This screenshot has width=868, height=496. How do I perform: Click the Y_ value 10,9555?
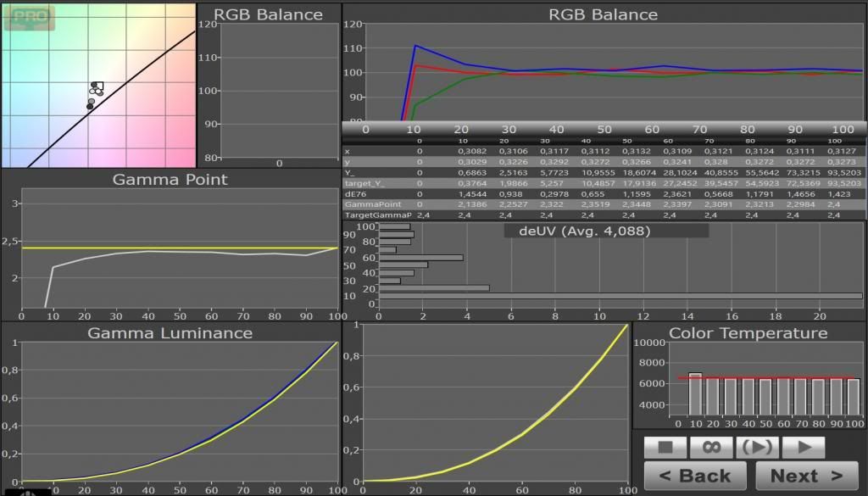(597, 173)
